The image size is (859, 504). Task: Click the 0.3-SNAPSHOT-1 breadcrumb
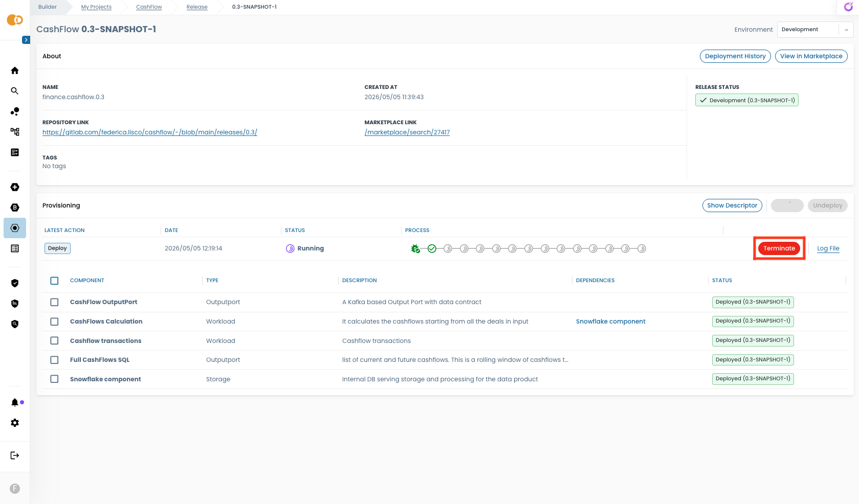point(254,7)
